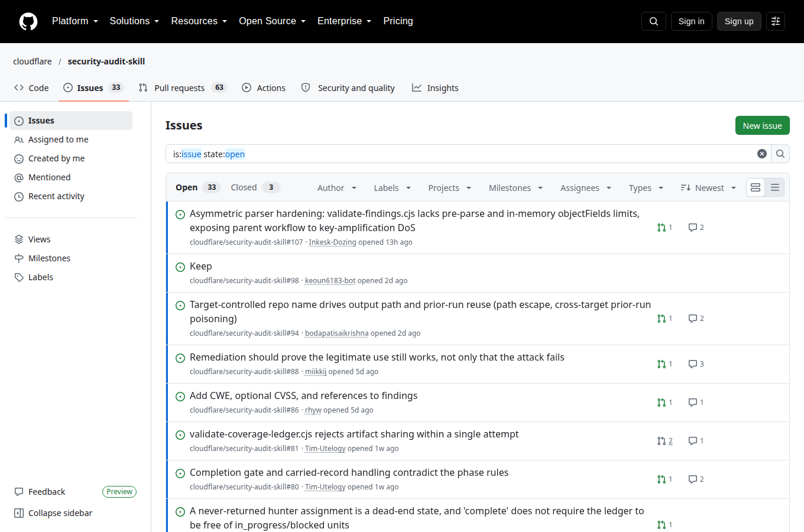Open the search magnifier in header
This screenshot has width=804, height=532.
[x=654, y=21]
